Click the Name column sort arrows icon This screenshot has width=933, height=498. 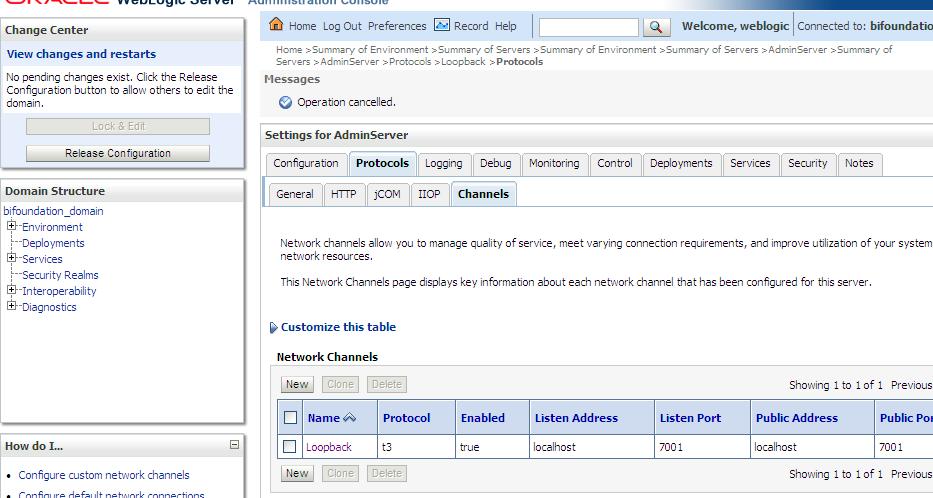click(349, 418)
